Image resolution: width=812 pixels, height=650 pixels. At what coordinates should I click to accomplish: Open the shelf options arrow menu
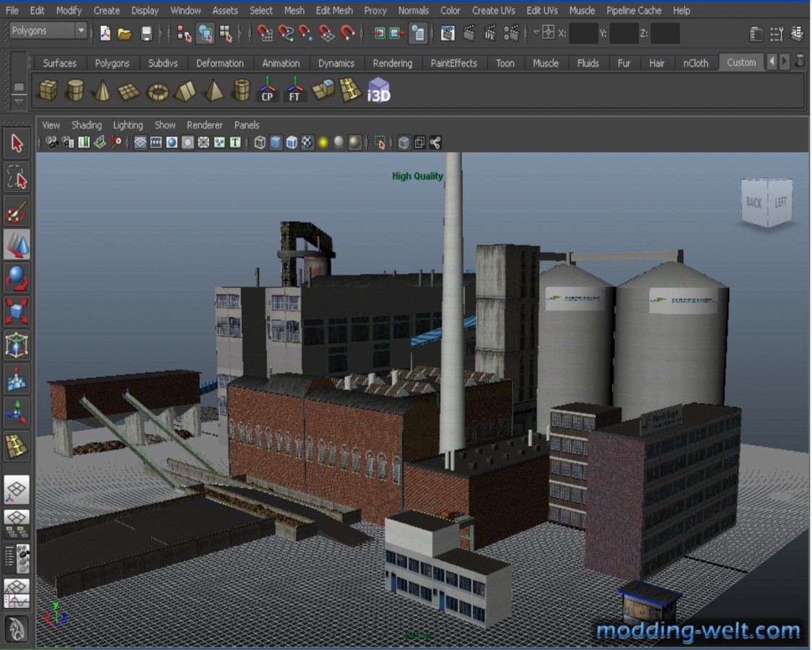[x=19, y=102]
